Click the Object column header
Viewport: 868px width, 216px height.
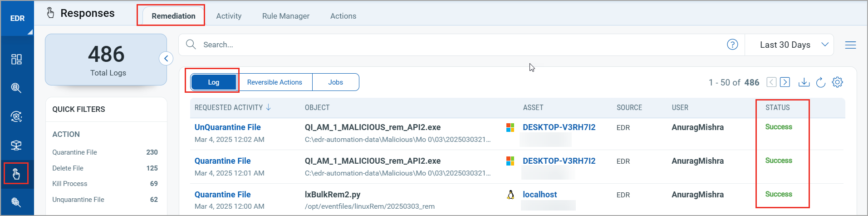317,108
